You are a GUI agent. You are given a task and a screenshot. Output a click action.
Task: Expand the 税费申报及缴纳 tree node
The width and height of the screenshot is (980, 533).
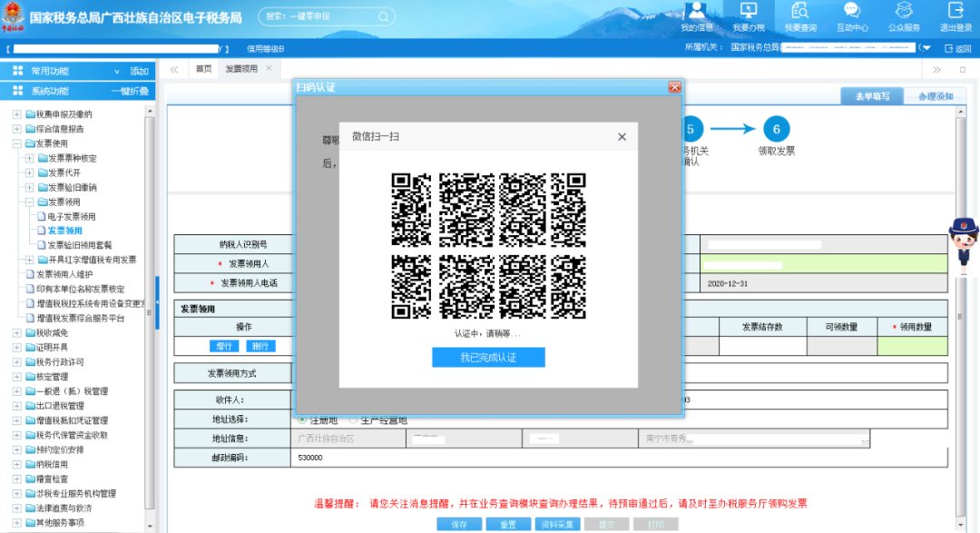coord(17,114)
